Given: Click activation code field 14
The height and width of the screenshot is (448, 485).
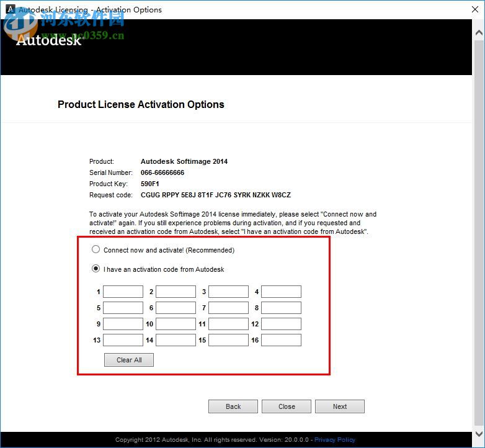Looking at the screenshot, I should pos(176,340).
